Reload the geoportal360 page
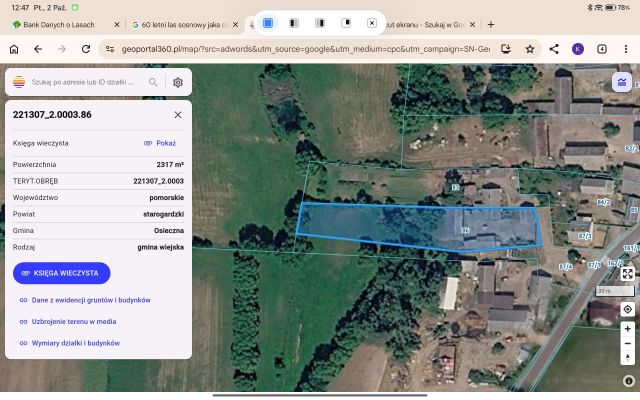Image resolution: width=640 pixels, height=400 pixels. [86, 49]
